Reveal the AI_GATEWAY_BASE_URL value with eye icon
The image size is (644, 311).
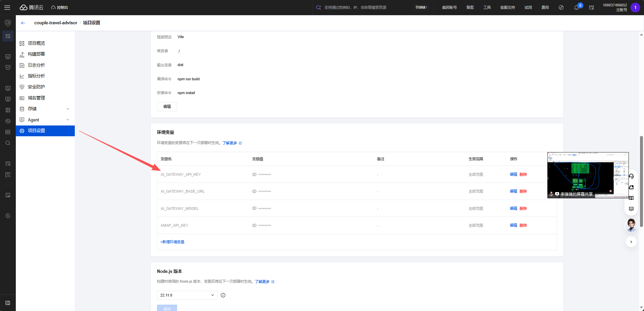pyautogui.click(x=254, y=191)
